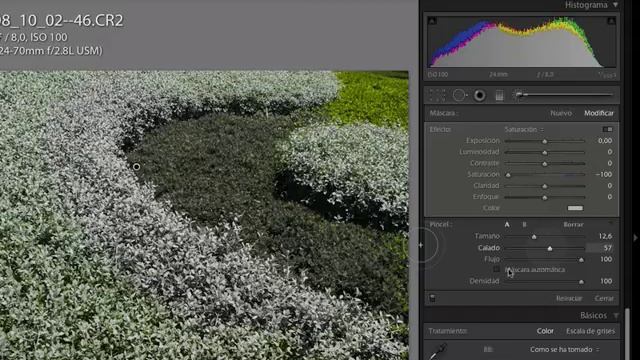This screenshot has width=640, height=360.
Task: Click the Flujo value 100
Action: click(x=606, y=259)
